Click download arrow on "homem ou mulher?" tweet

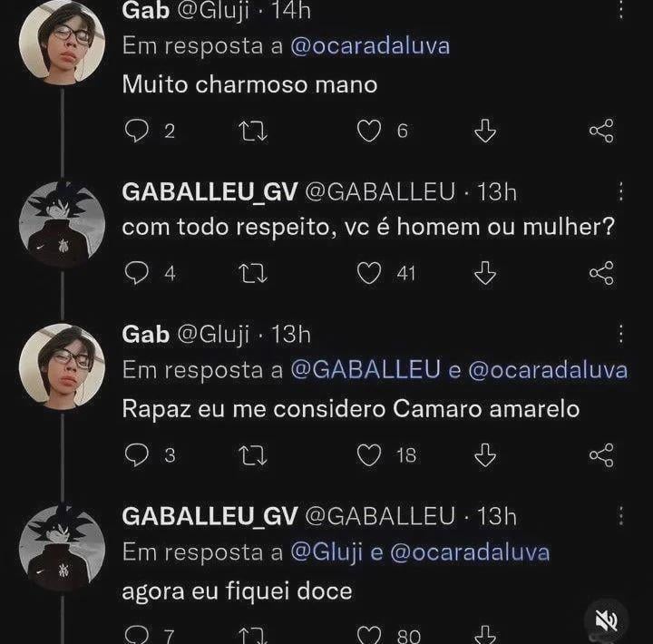(486, 273)
